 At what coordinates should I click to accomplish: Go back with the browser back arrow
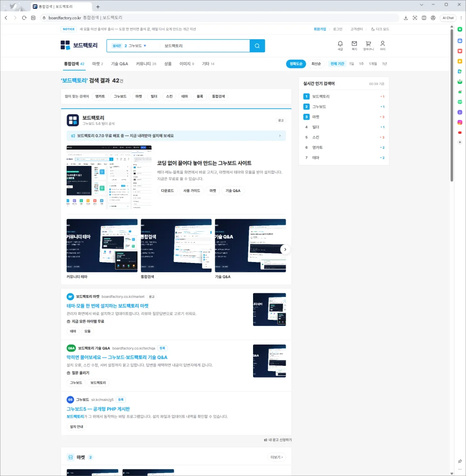pos(6,18)
